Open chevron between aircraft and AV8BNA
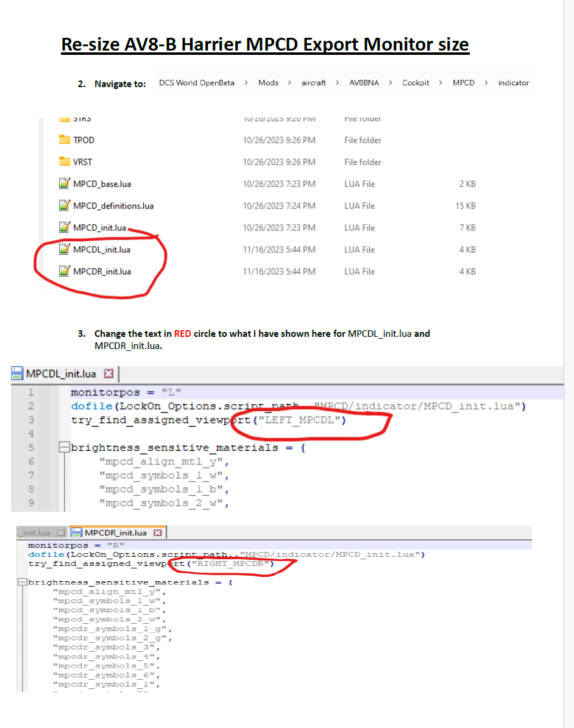Screen dimensions: 574x728 click(337, 83)
